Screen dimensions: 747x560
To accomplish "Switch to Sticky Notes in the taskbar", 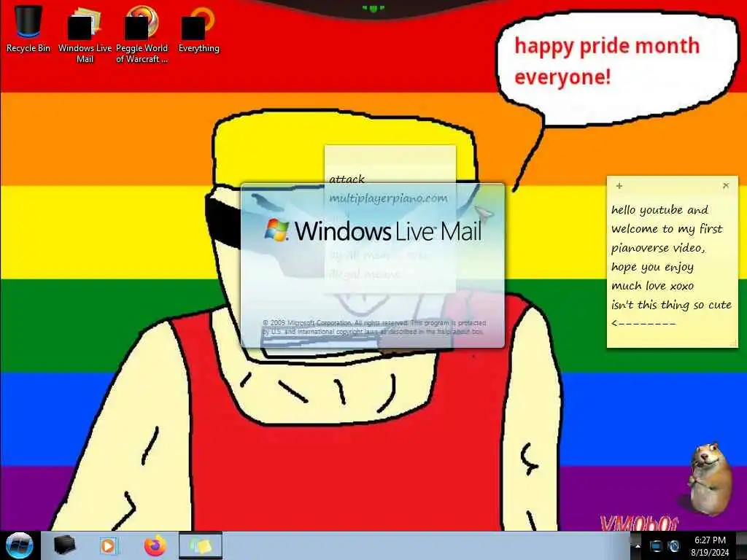I will tap(201, 545).
